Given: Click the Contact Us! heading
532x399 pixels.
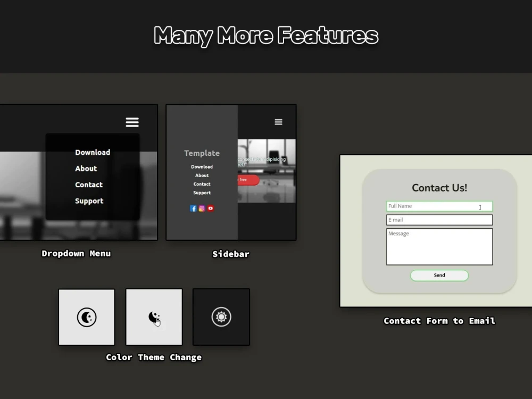Looking at the screenshot, I should coord(439,188).
